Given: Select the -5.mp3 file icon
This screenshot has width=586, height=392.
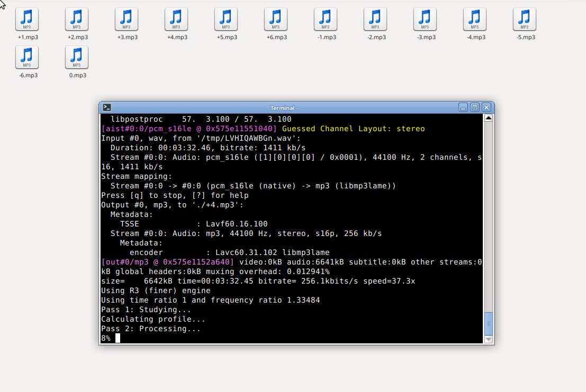Looking at the screenshot, I should [x=525, y=20].
